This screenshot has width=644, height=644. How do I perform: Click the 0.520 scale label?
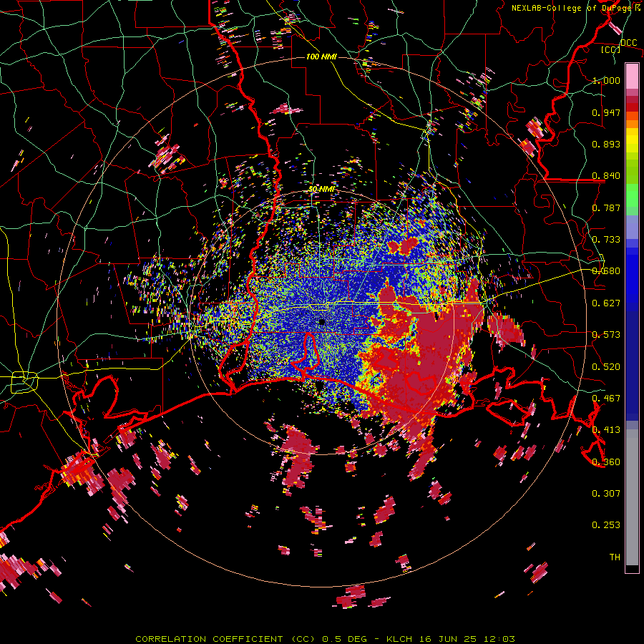coord(606,367)
